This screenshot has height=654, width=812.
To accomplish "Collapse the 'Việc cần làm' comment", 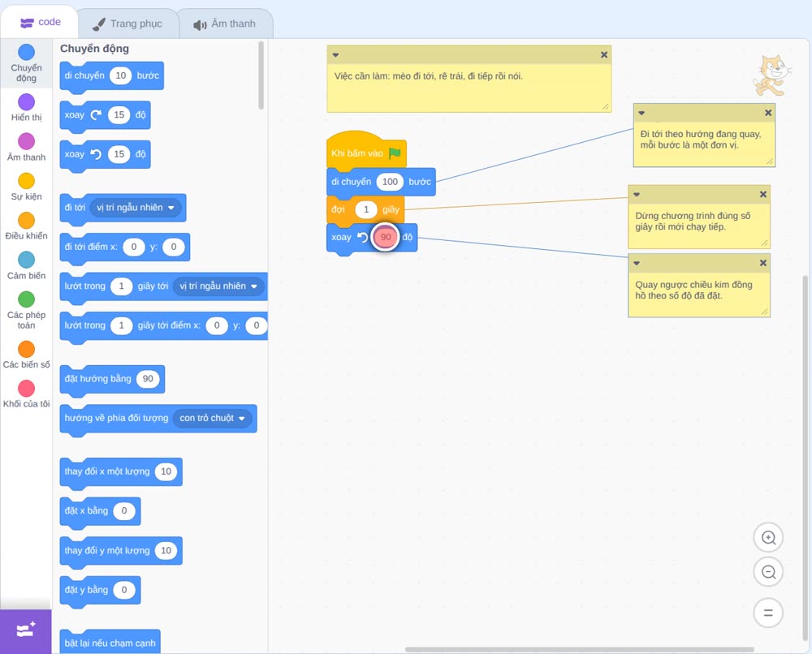I will click(x=335, y=55).
